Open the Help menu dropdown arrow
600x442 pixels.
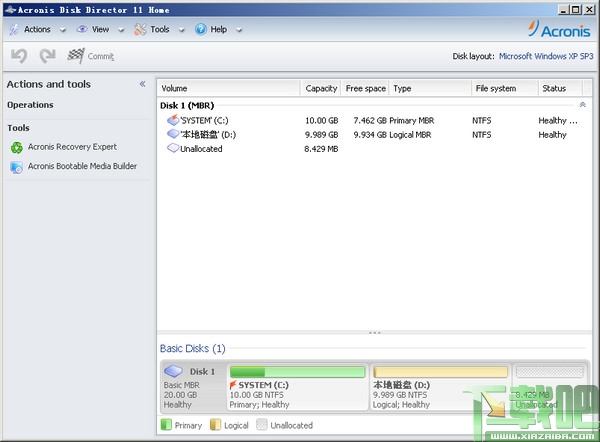[239, 30]
